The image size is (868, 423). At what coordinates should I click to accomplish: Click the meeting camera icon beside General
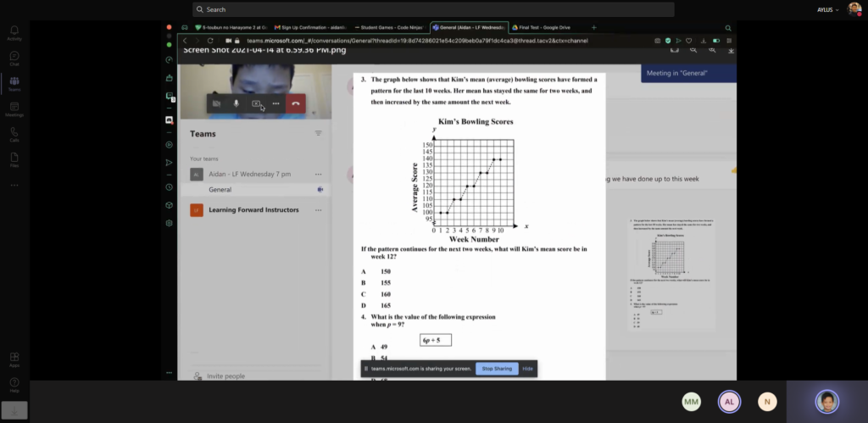click(x=320, y=190)
